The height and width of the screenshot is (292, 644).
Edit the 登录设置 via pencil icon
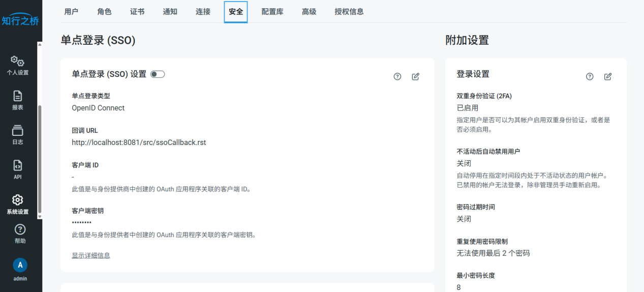(607, 76)
